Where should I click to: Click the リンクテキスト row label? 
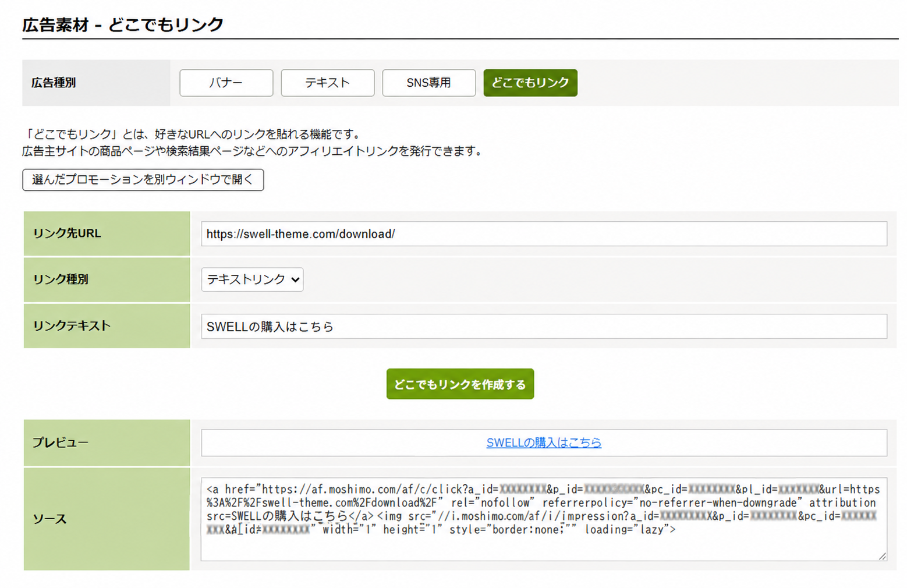click(x=72, y=326)
